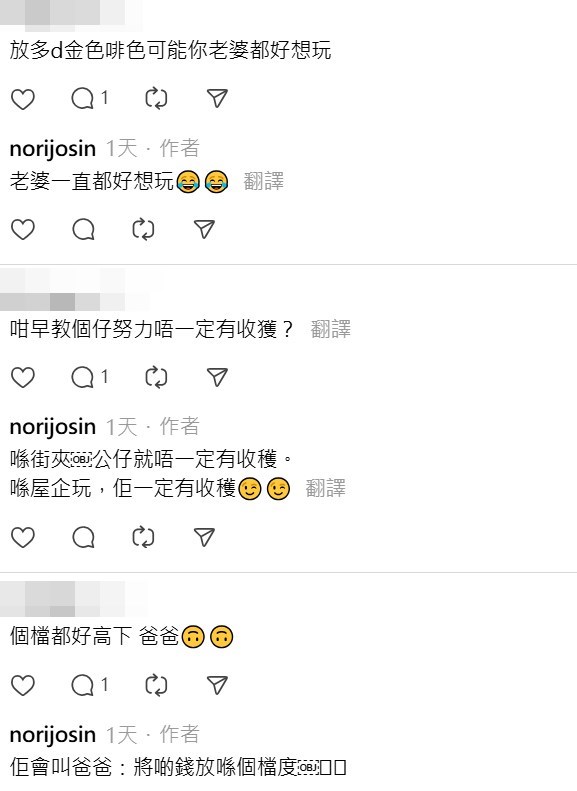Send norijosin's 喺屋企玩 reply

point(204,537)
